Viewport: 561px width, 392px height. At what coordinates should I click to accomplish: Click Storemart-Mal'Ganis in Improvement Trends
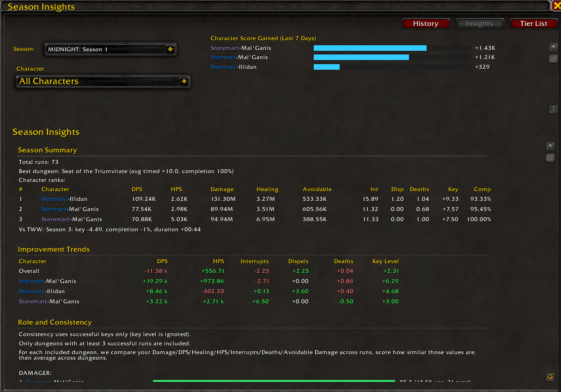point(49,302)
